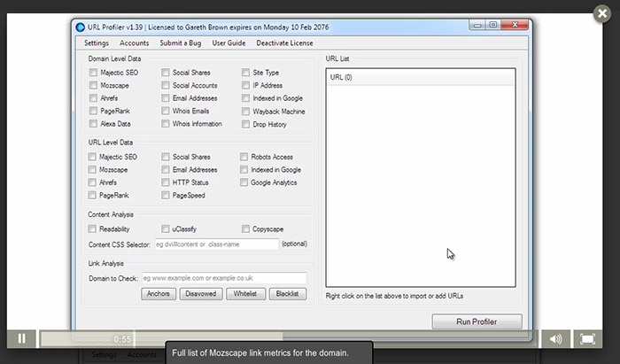Open the Accounts menu

coord(134,43)
